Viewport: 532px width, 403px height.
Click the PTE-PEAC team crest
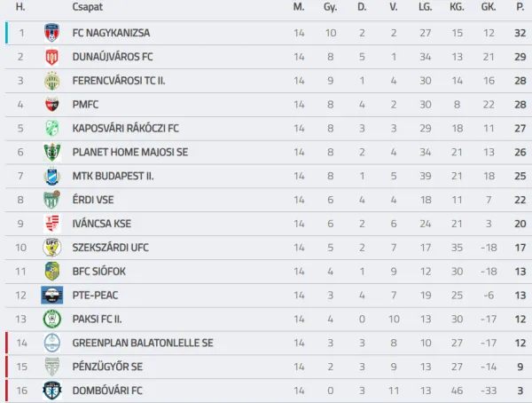51,295
